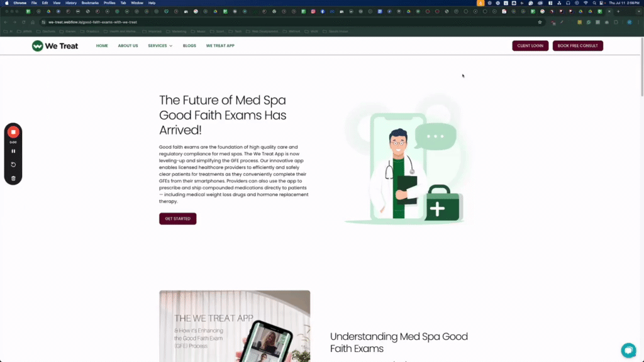The height and width of the screenshot is (362, 644).
Task: Open the Window menu
Action: click(137, 3)
